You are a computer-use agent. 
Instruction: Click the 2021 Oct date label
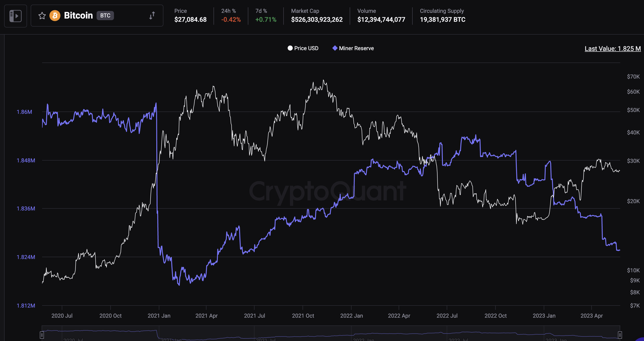coord(303,316)
